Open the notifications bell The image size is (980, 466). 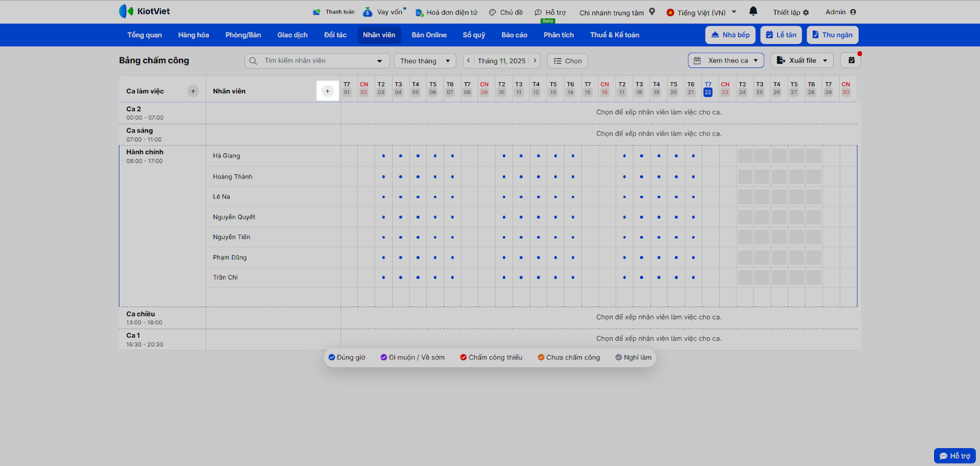[x=753, y=11]
